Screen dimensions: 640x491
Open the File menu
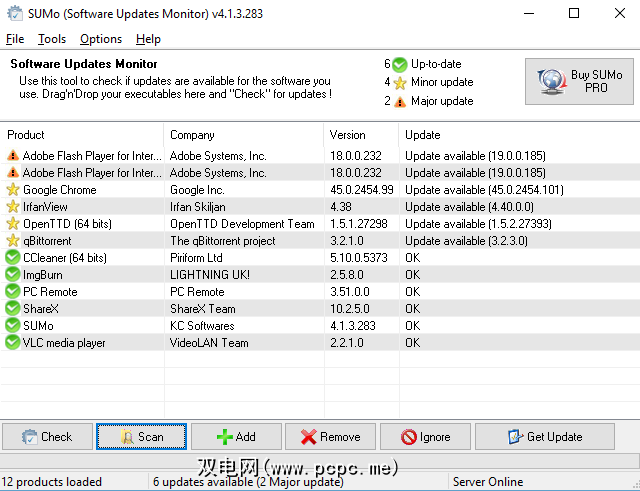pyautogui.click(x=15, y=39)
